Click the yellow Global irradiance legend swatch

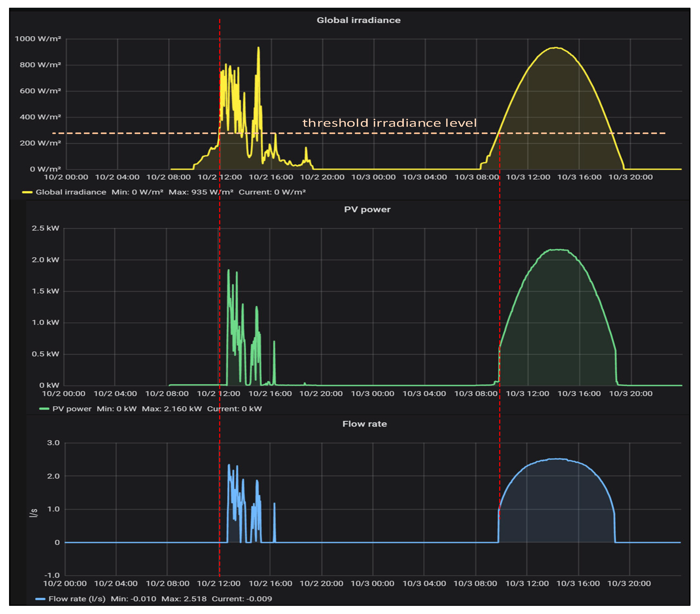27,192
